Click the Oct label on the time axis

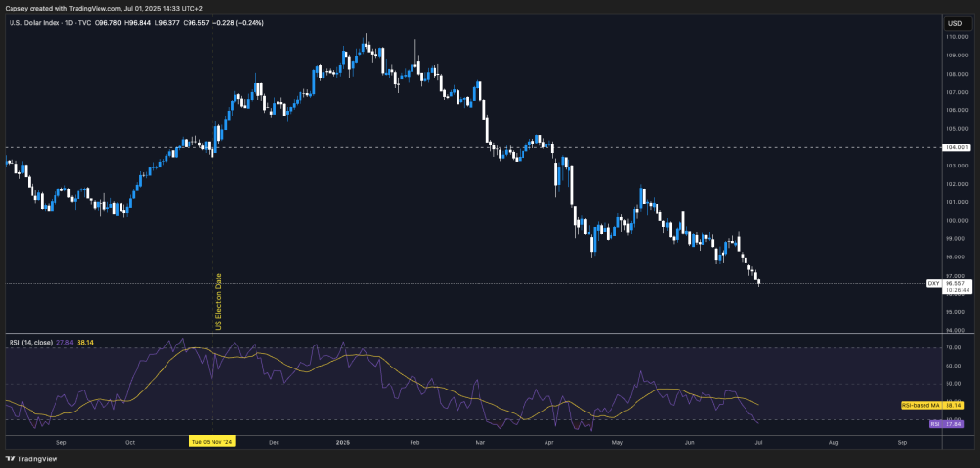[x=130, y=443]
